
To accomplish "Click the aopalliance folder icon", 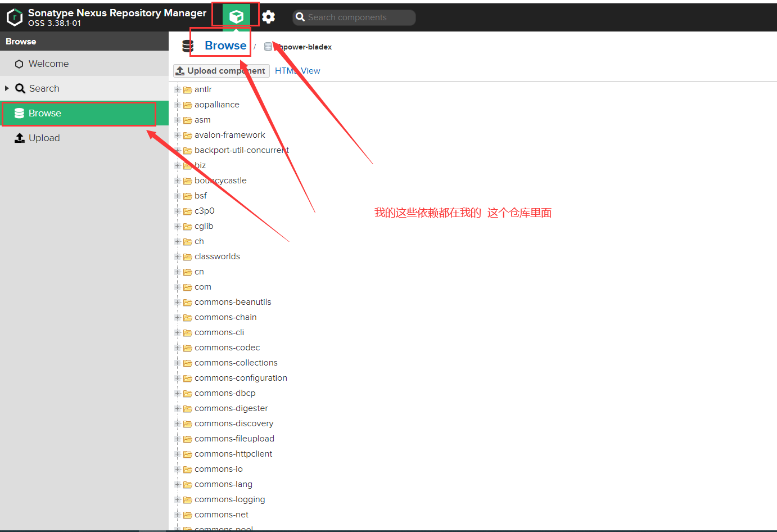I will coord(188,105).
